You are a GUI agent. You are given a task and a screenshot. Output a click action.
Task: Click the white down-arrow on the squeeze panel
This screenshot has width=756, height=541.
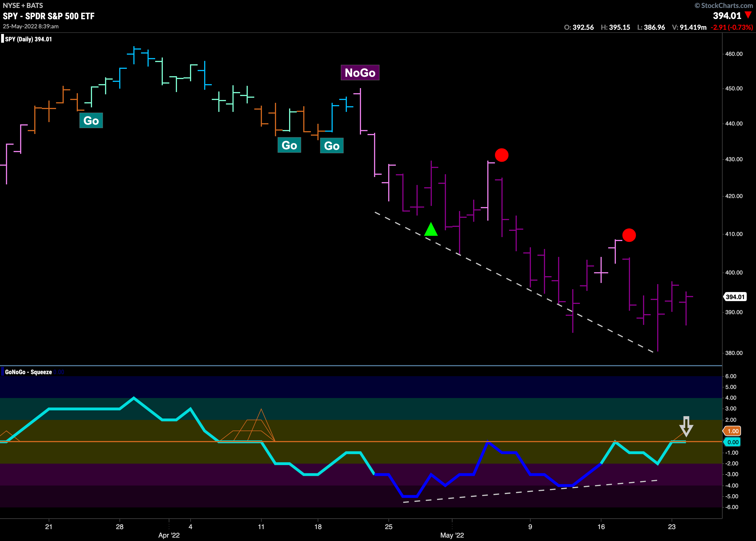pyautogui.click(x=686, y=426)
